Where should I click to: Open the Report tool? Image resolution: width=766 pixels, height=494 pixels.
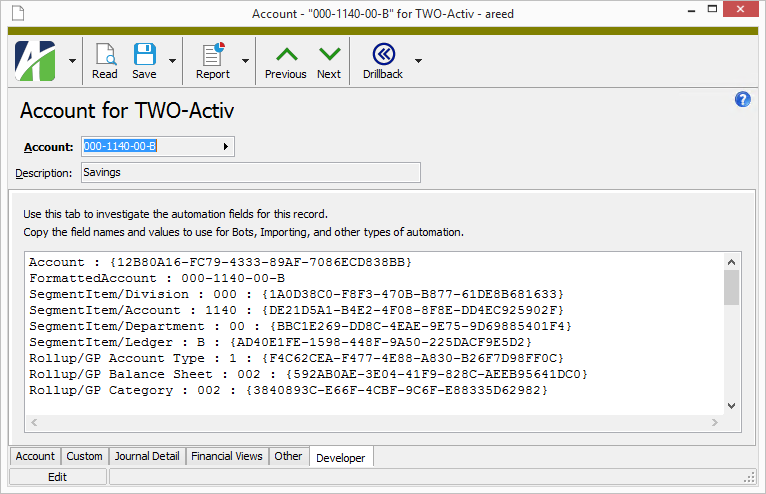pyautogui.click(x=213, y=61)
